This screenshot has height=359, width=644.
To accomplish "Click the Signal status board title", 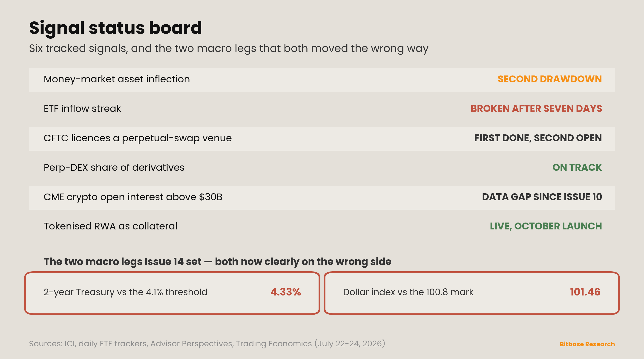I will [x=115, y=28].
